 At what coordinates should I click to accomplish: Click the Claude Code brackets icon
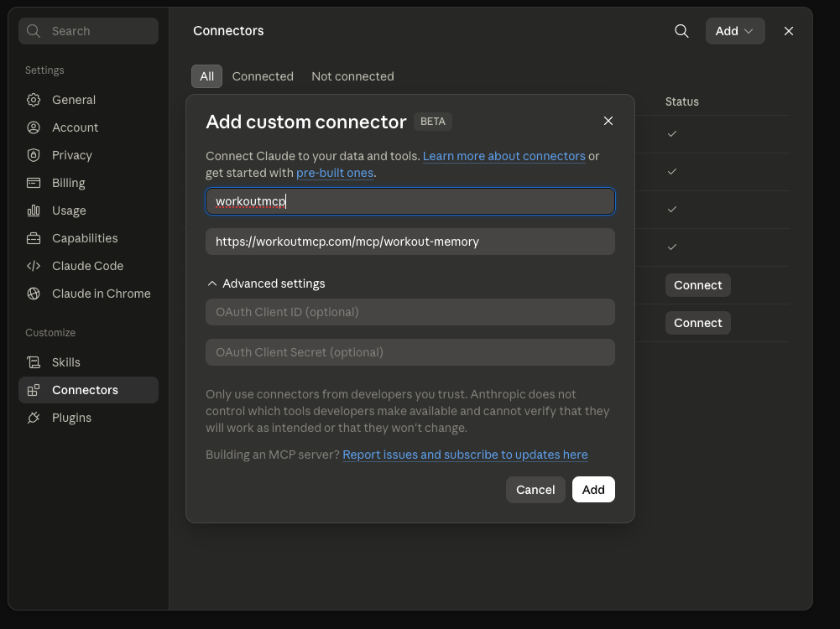[x=34, y=266]
